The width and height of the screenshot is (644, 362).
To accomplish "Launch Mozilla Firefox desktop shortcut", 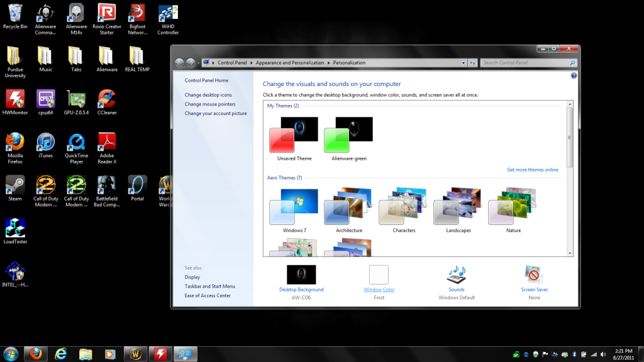I will [x=15, y=148].
